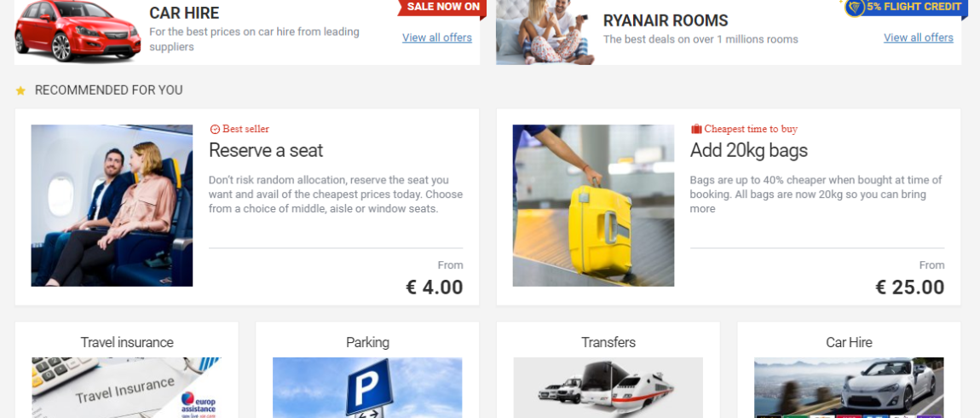Click the Reserve a seat heading
Viewport: 980px width, 418px height.
coord(266,150)
